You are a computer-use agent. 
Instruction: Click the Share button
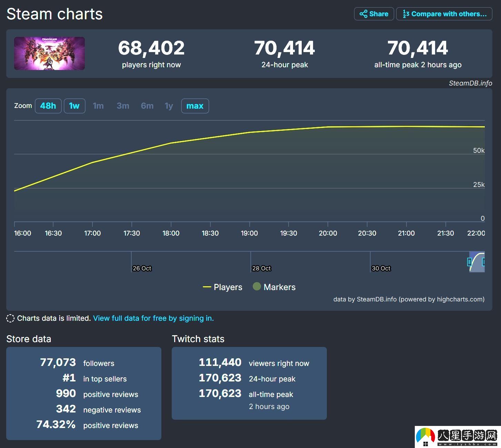point(374,14)
